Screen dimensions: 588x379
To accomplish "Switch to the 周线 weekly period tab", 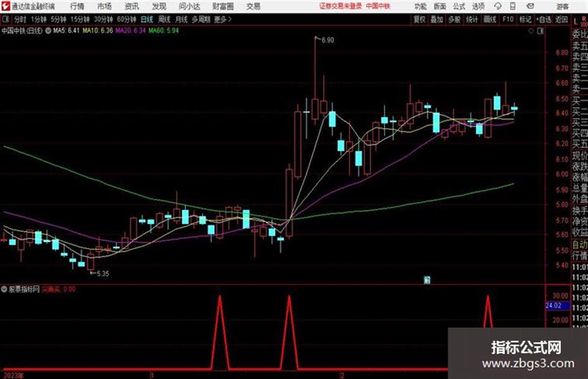I will [164, 19].
